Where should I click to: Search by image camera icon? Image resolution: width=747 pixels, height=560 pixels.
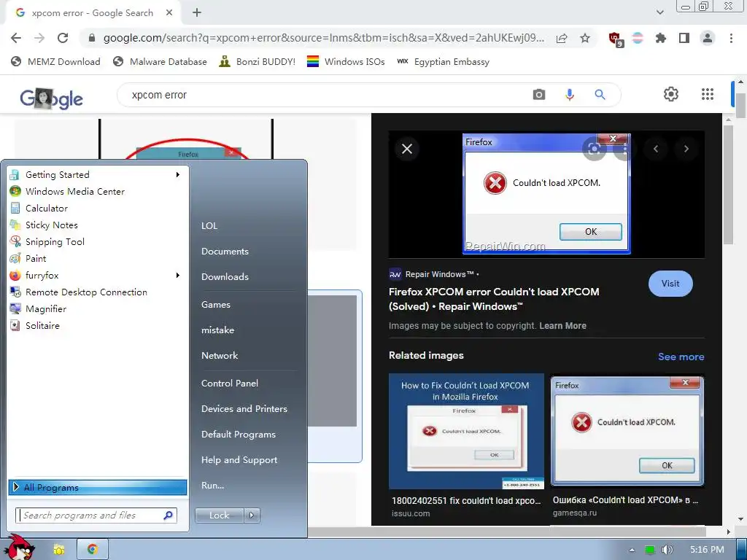click(x=539, y=94)
